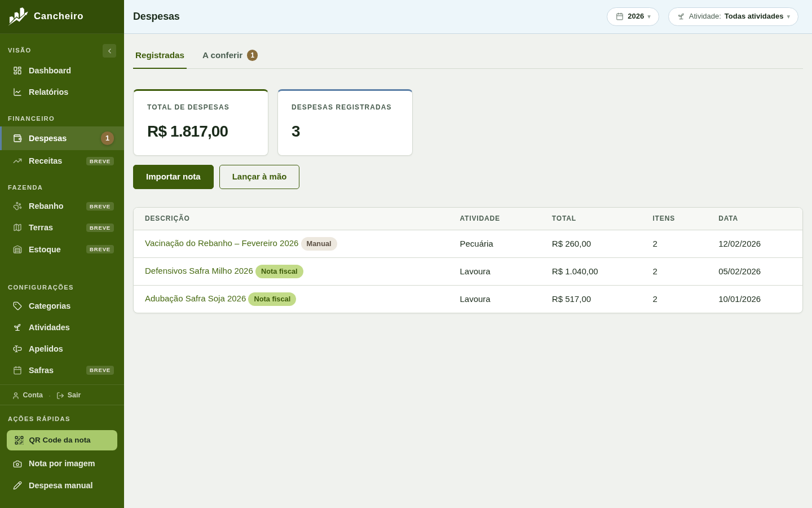Click the Despesas registradas card
Image resolution: width=812 pixels, height=508 pixels.
point(345,122)
